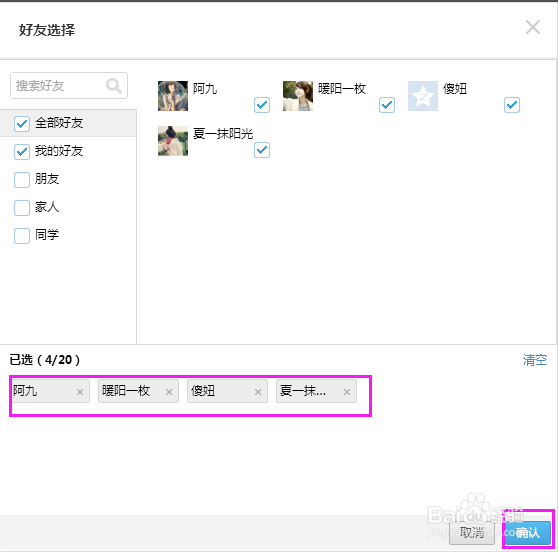558x552 pixels.
Task: Click the search magnifier icon
Action: click(x=114, y=86)
